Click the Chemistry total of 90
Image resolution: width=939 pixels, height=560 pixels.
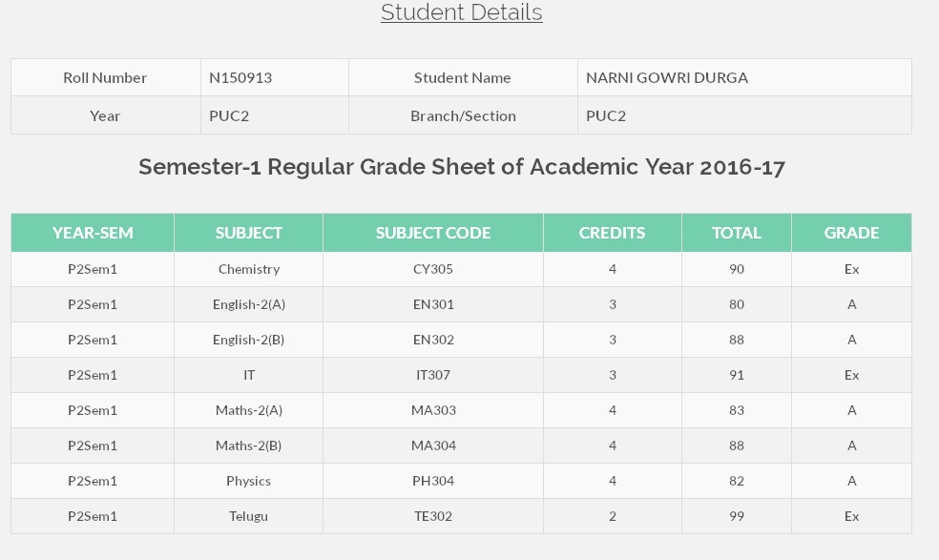pyautogui.click(x=737, y=270)
